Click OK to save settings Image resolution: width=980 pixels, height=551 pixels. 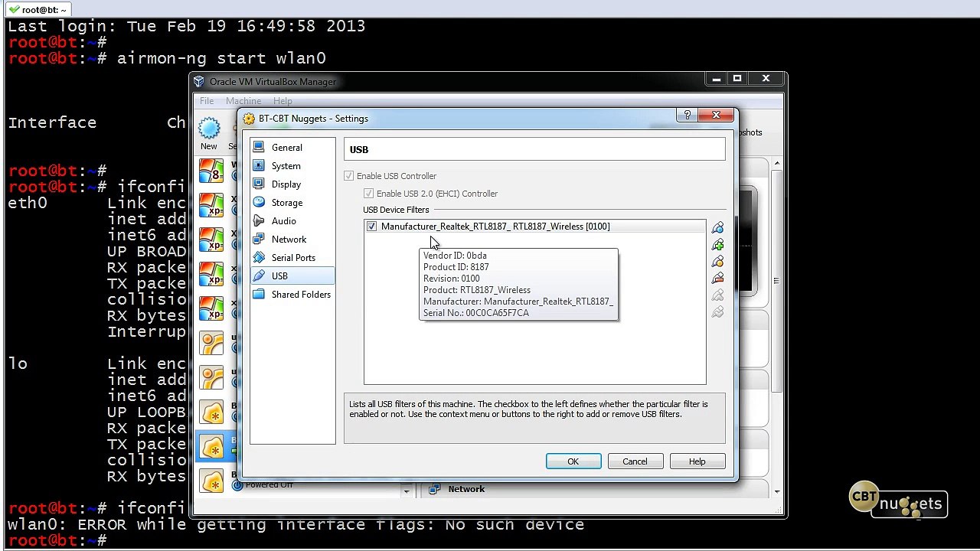coord(573,461)
